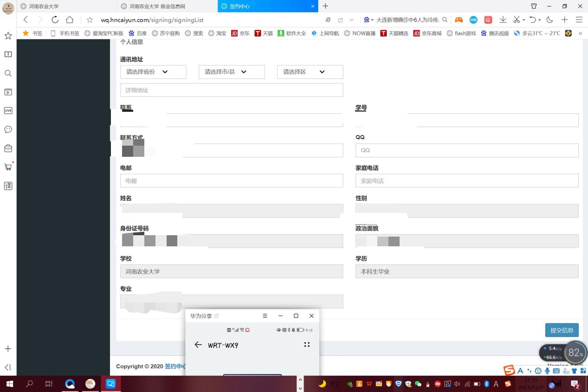Click the 提交信息 submit button
Screen dimensions: 588x392
coord(562,330)
